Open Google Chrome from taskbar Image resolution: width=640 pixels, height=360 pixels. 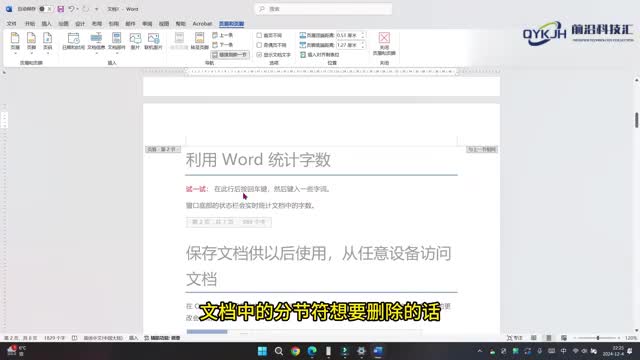point(296,351)
